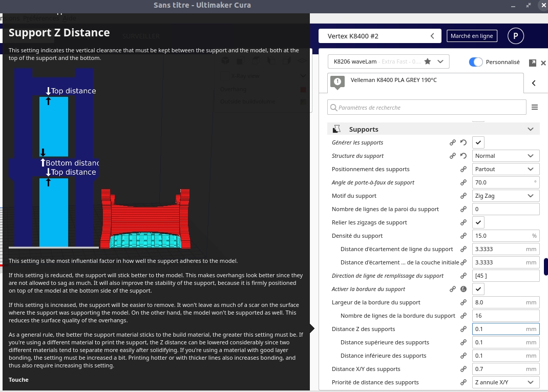Open Marché en ligne marketplace

point(472,36)
